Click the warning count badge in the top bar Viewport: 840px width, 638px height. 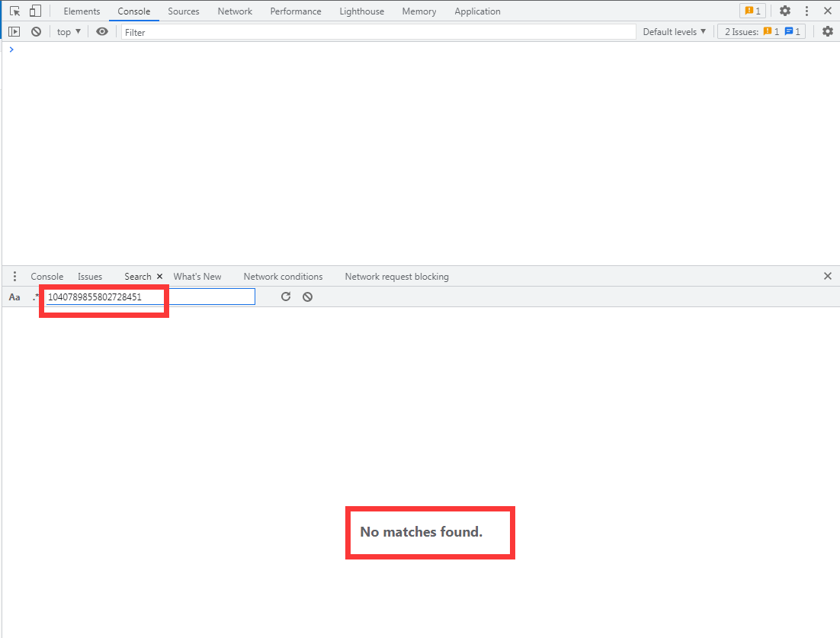pyautogui.click(x=752, y=11)
